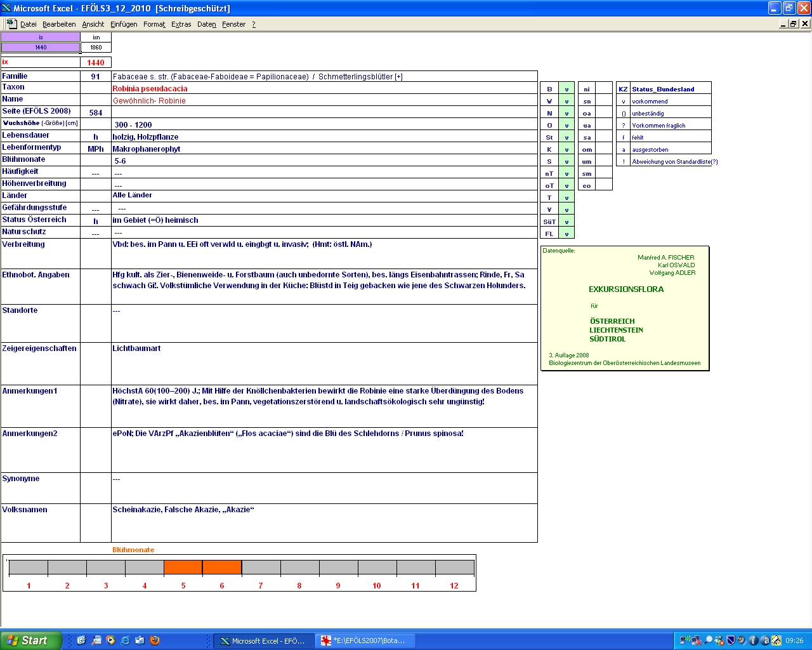Click the green 'v' cell next to FL
The height and width of the screenshot is (650, 812).
click(x=566, y=234)
